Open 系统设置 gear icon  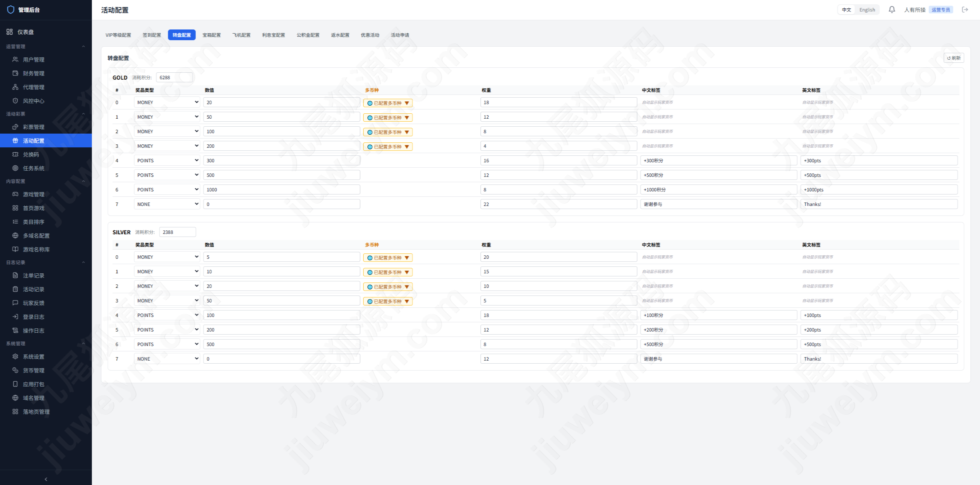15,356
